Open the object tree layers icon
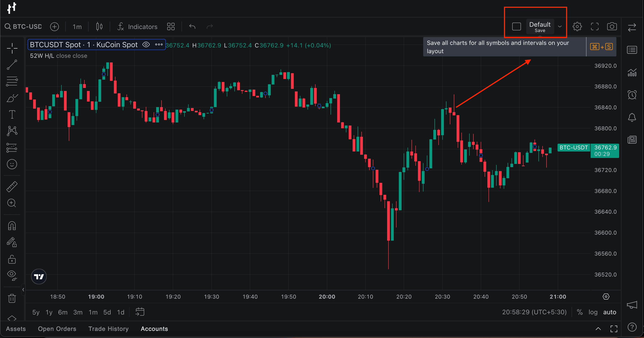This screenshot has width=644, height=338. click(x=12, y=318)
